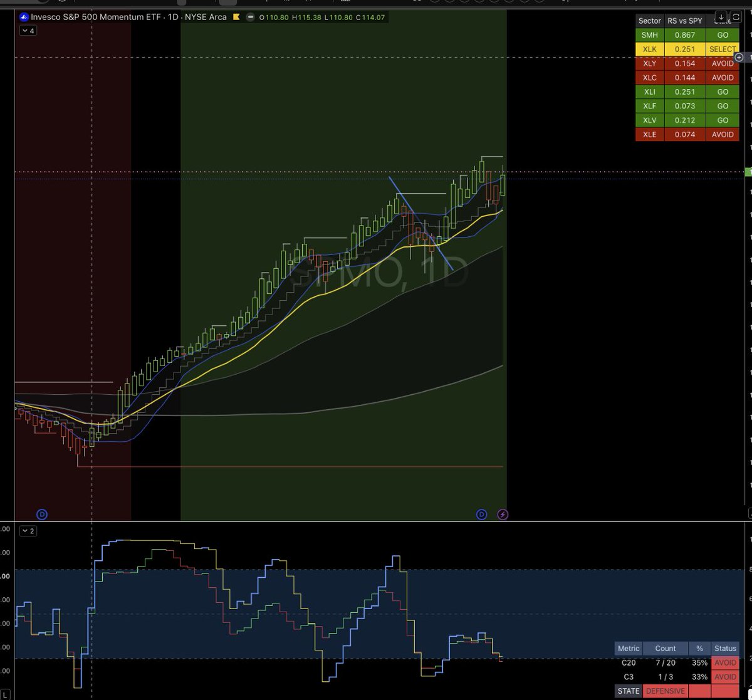The width and height of the screenshot is (752, 700).
Task: Click the XLF sector cell
Action: click(650, 106)
